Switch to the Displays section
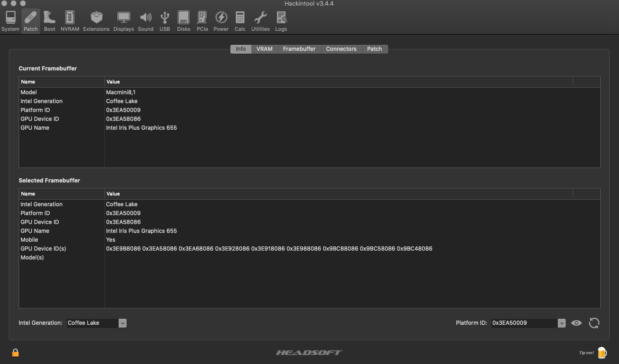 (x=123, y=21)
